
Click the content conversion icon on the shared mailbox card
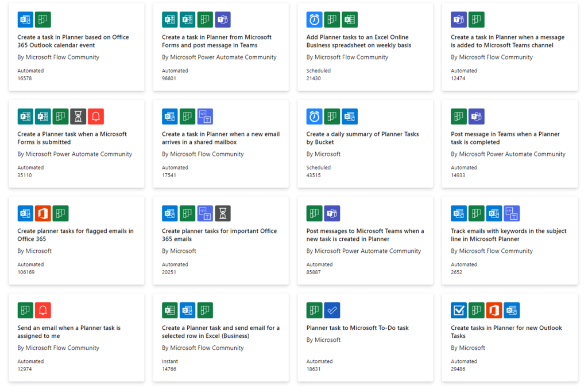205,116
